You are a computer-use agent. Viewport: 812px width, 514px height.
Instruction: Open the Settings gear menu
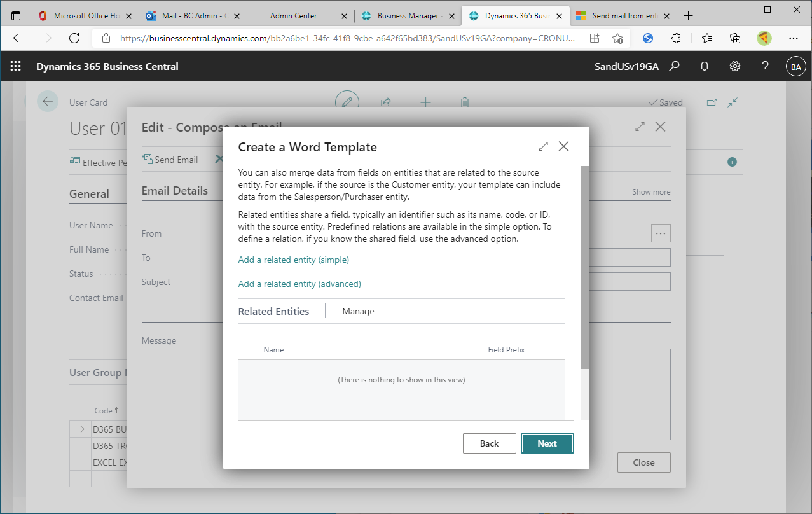click(x=735, y=66)
